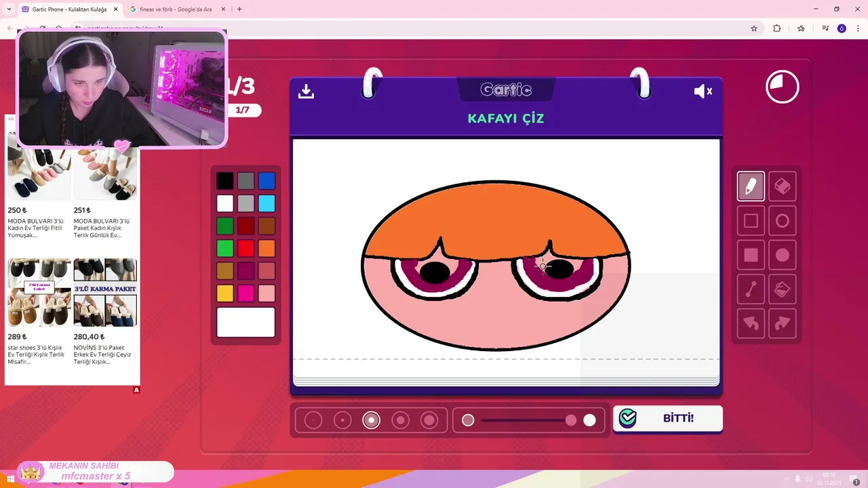Viewport: 868px width, 488px height.
Task: Choose the largest brush size
Action: point(429,420)
